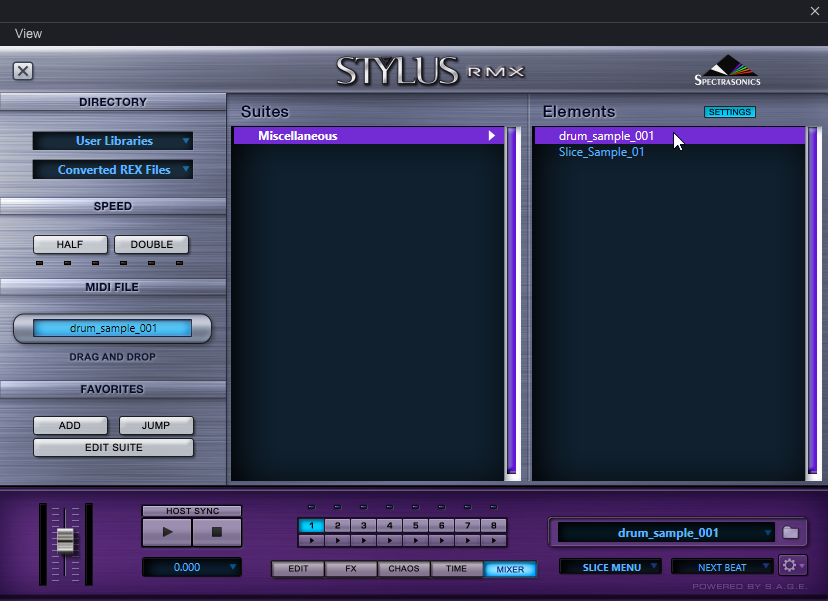Click the drum_sample_001 MIDI file drag field

coord(112,328)
